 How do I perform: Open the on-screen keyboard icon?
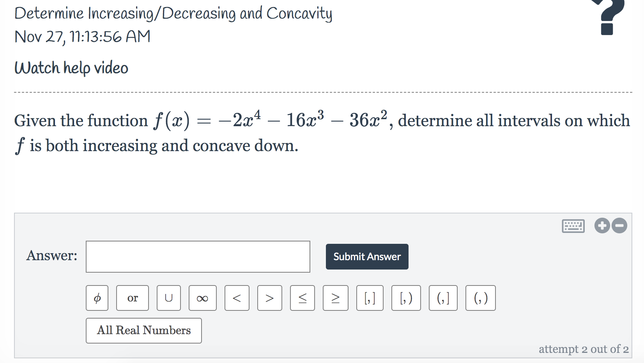click(573, 226)
